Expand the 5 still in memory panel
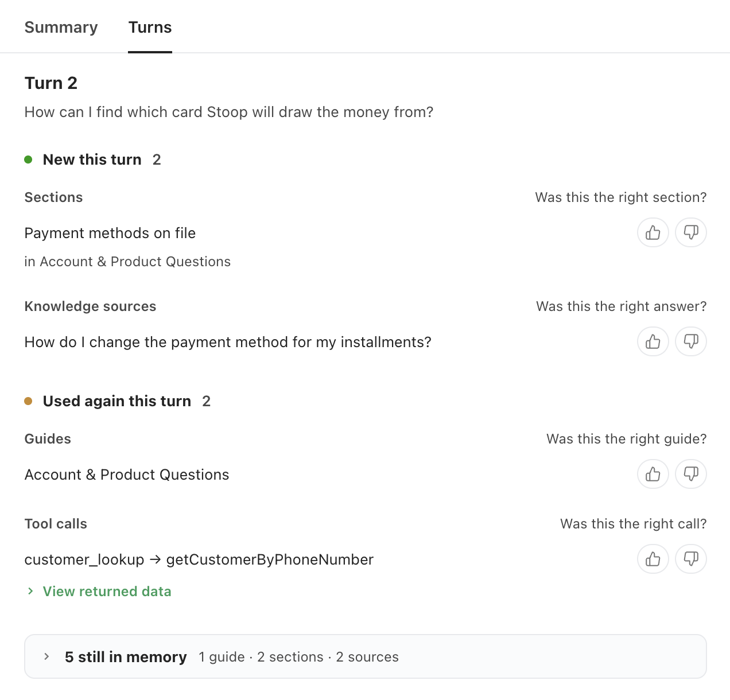The image size is (730, 700). coord(366,656)
